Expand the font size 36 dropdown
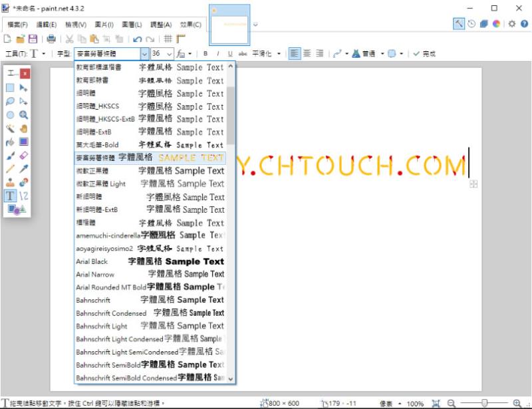The width and height of the screenshot is (532, 409). [170, 54]
